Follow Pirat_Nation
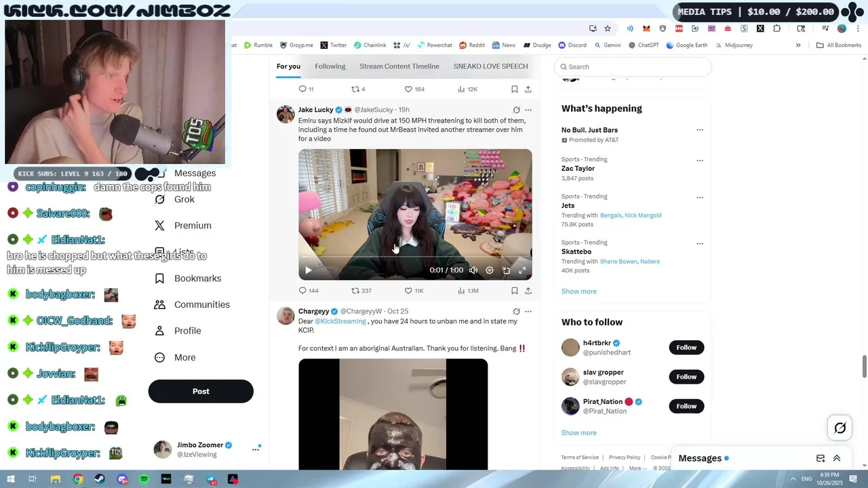 click(686, 406)
